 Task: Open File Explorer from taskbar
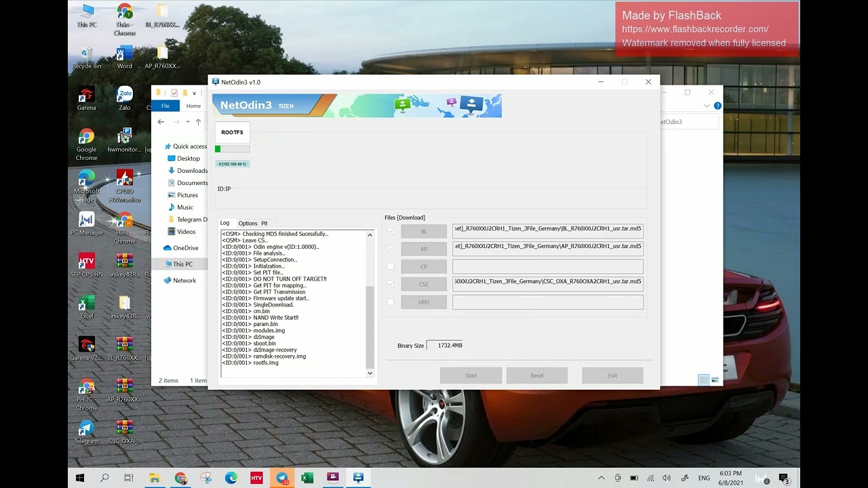point(155,478)
